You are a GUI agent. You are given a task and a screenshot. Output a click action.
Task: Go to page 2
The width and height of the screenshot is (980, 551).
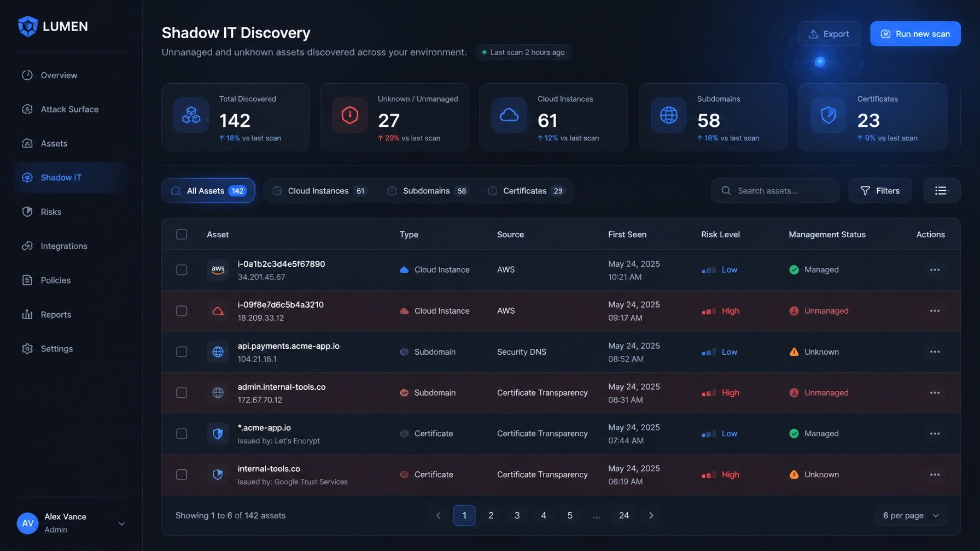(x=491, y=515)
